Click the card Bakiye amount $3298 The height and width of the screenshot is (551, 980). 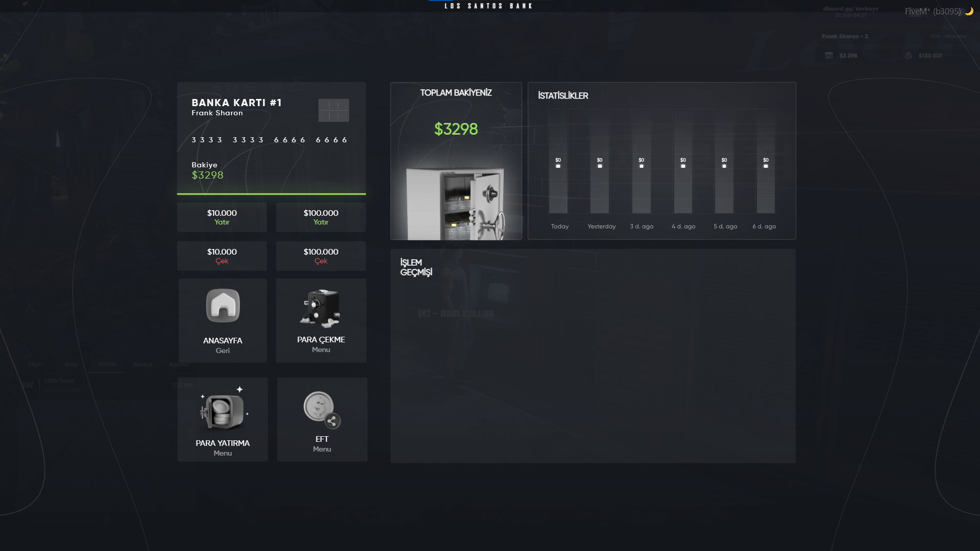coord(208,175)
